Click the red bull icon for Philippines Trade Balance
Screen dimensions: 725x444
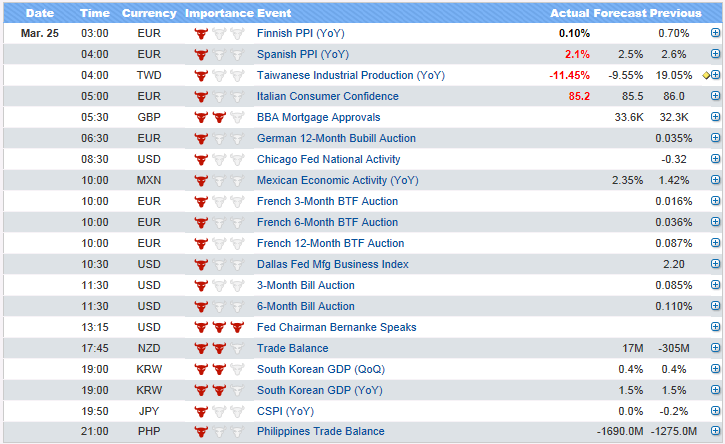point(200,432)
